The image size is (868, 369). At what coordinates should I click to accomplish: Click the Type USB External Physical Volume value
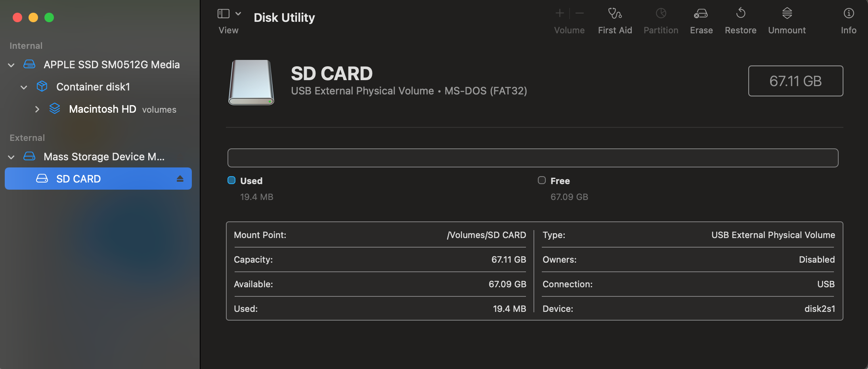pos(773,235)
